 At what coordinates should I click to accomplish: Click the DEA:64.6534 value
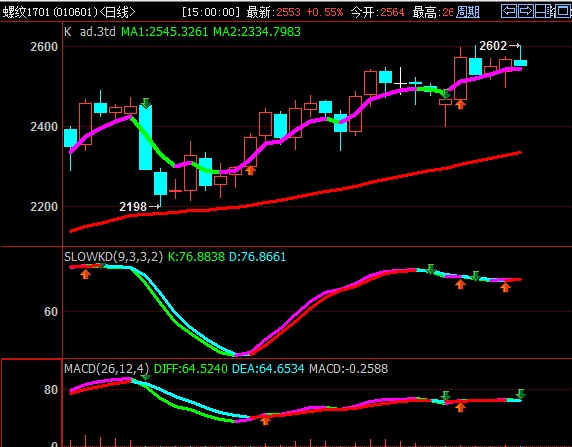(268, 369)
